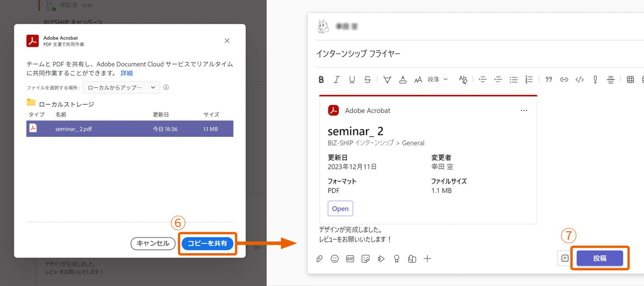Insert a numbered list
This screenshot has width=644, height=286.
529,79
